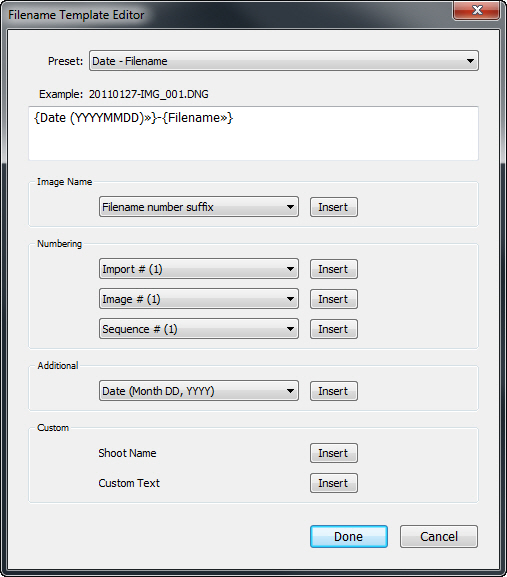Close the dialog with the red X
Screen dimensions: 507x577
[476, 10]
